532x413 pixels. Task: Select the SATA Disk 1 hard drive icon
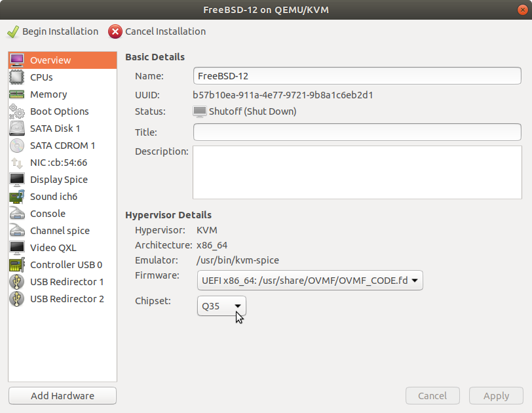point(17,128)
